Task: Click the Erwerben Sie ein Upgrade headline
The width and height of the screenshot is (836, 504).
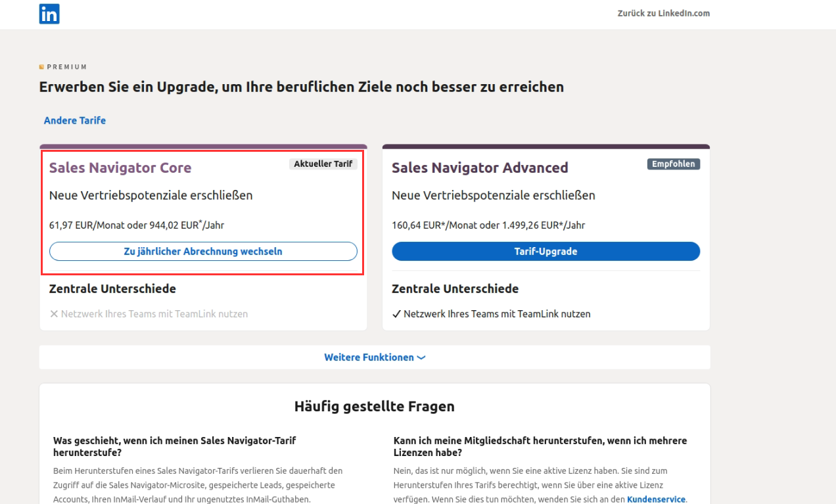Action: pos(301,87)
